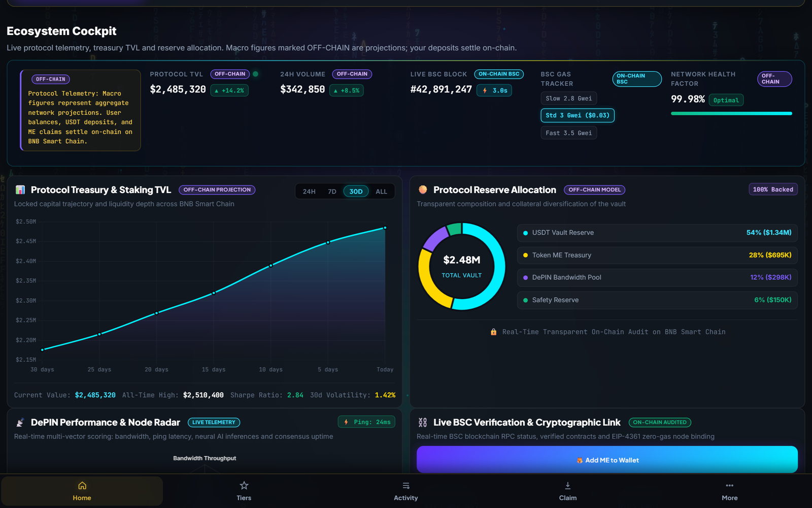
Task: Open the Home tab icon
Action: tap(82, 486)
